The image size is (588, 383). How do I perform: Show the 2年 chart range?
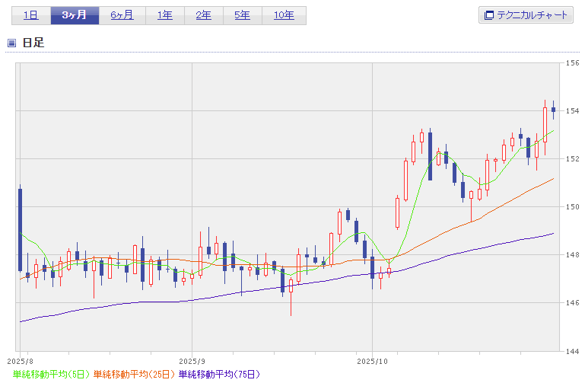tap(203, 15)
